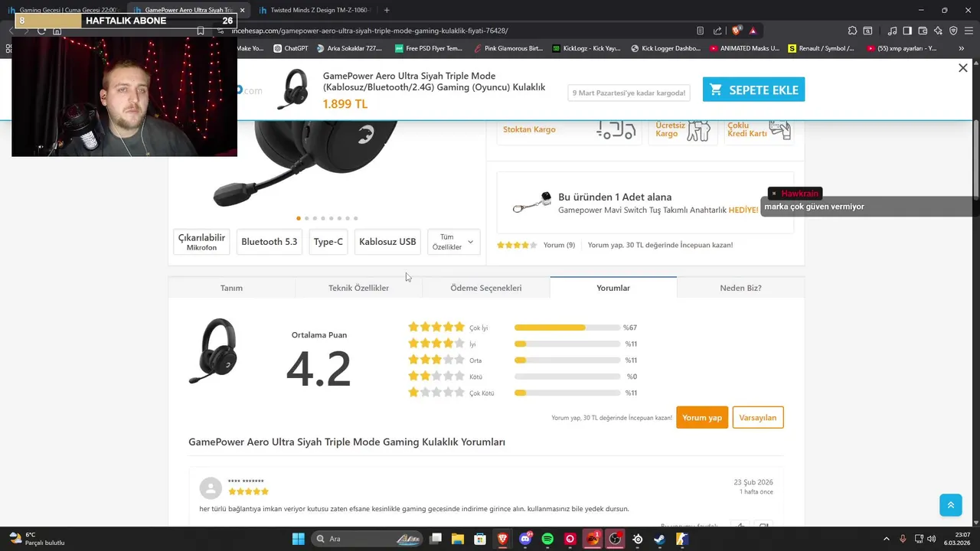
Task: Open Task View in taskbar
Action: click(436, 539)
